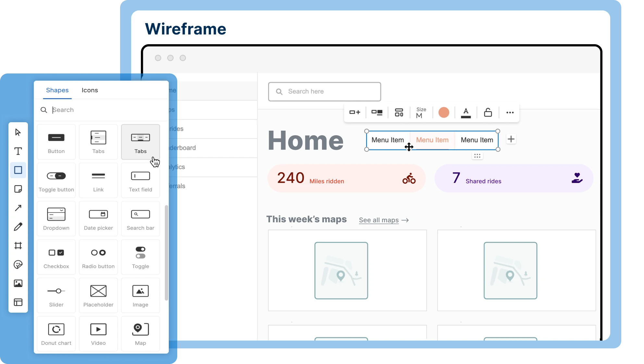Click inside the shapes Search field
This screenshot has height=364, width=644.
click(x=81, y=110)
